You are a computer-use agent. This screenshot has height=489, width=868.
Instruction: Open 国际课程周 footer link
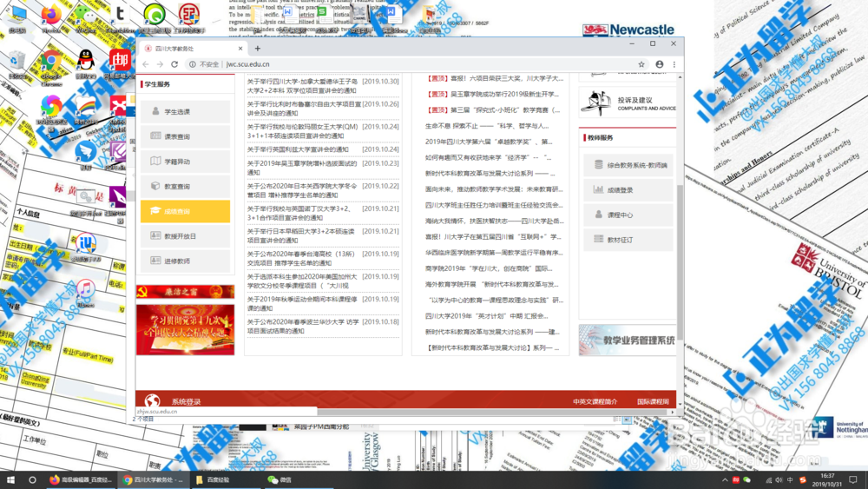[x=653, y=402]
